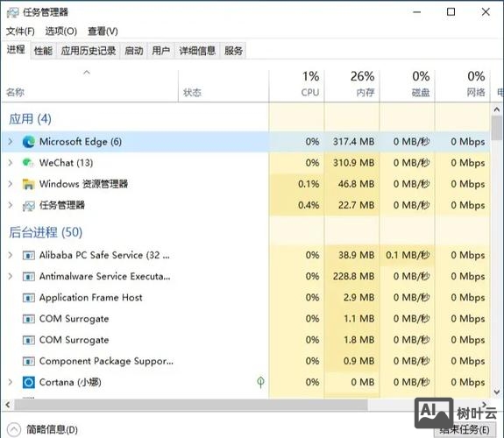Expand the Windows 资源管理器 entry
Viewport: 504px width, 438px height.
coord(11,184)
